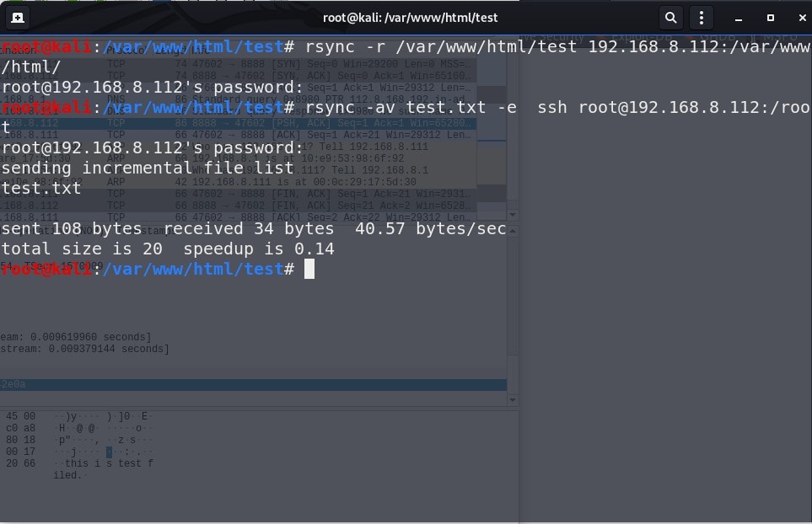The image size is (812, 524).
Task: Maximize the root@kali terminal window
Action: coord(771,18)
